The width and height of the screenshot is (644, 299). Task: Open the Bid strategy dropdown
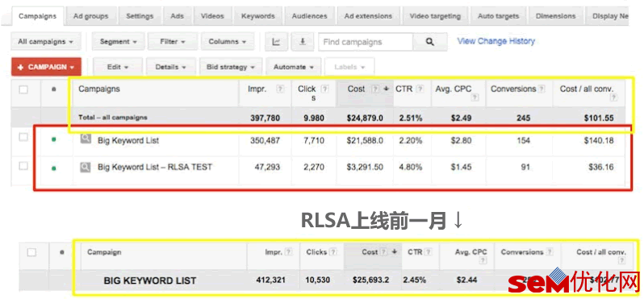[231, 67]
